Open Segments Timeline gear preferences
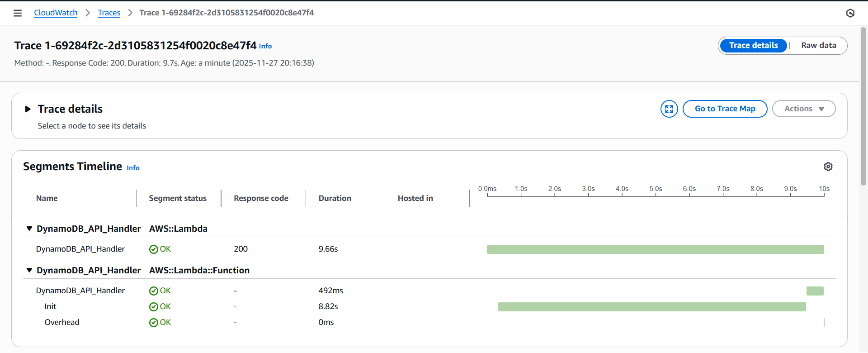This screenshot has height=353, width=868. tap(828, 167)
